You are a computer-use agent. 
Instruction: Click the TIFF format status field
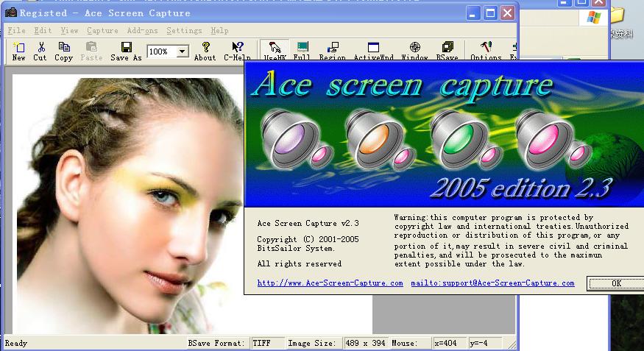click(268, 343)
